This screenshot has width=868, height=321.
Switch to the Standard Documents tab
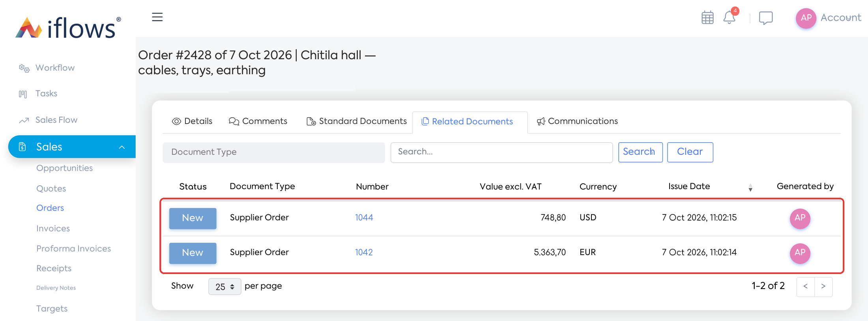pos(357,121)
